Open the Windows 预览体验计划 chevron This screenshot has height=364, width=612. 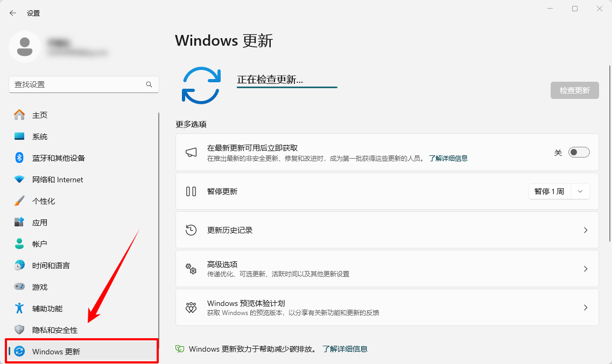(586, 308)
